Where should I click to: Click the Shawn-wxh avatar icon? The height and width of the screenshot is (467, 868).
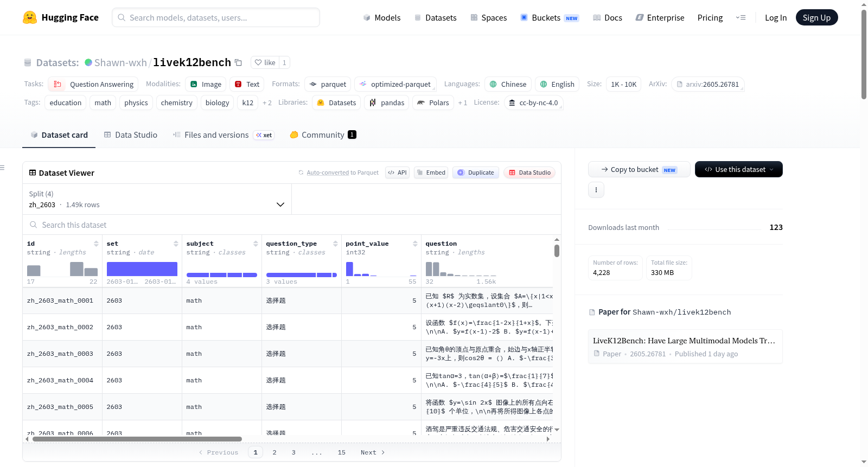coord(88,62)
